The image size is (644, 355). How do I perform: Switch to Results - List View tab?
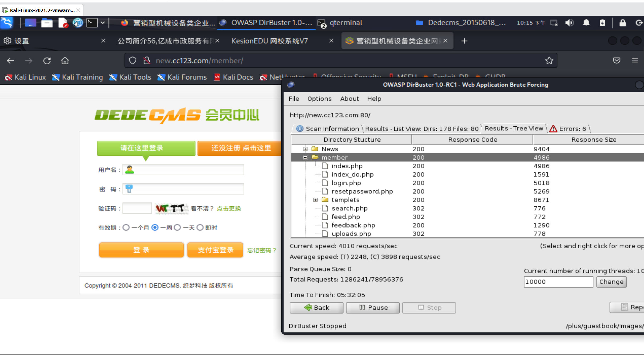tap(422, 129)
